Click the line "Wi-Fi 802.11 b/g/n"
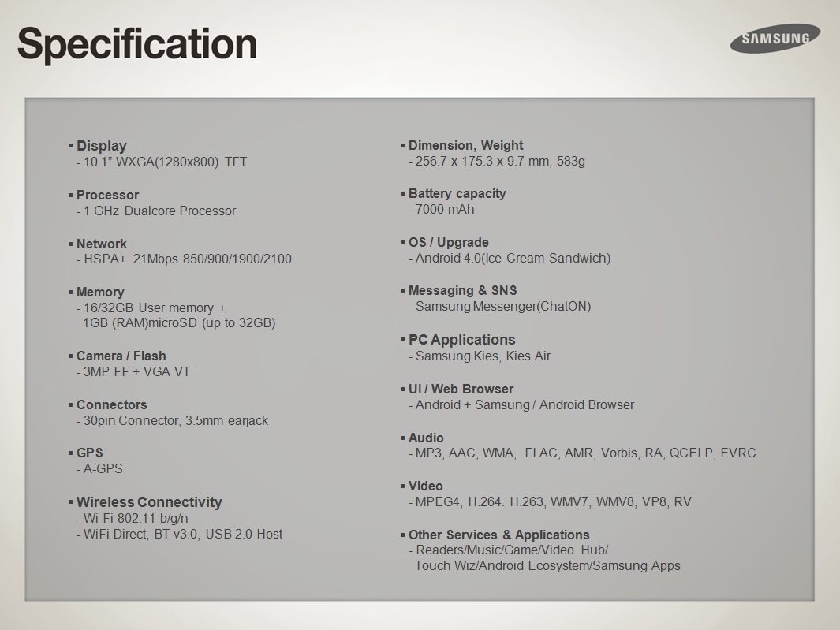Screen dimensions: 840x630 click(136, 519)
